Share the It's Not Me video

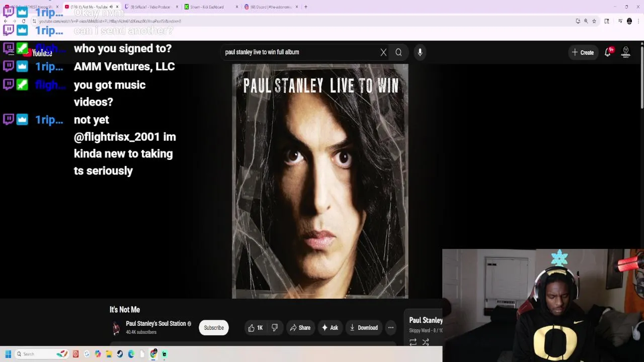coord(300,328)
